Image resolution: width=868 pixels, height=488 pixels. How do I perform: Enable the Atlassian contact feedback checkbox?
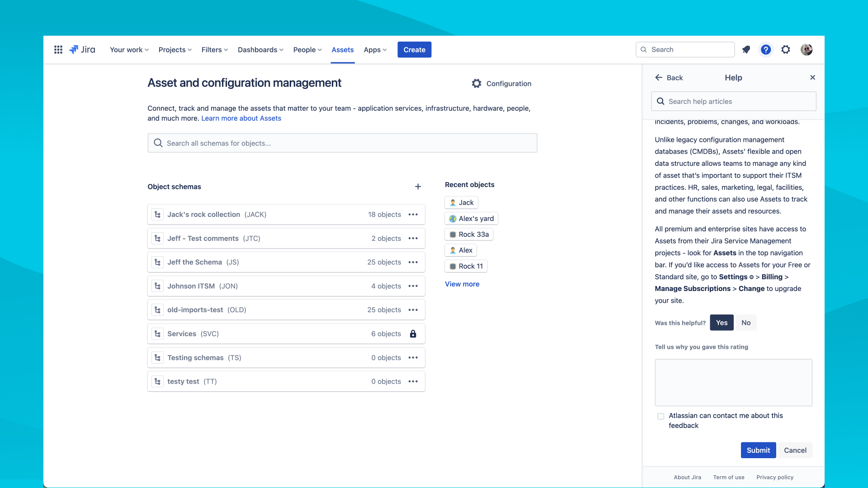(661, 416)
